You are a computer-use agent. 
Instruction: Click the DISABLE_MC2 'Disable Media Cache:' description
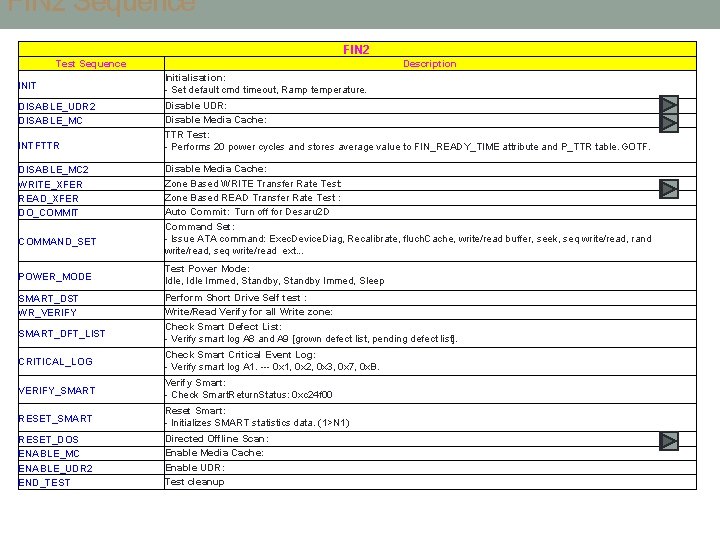216,169
